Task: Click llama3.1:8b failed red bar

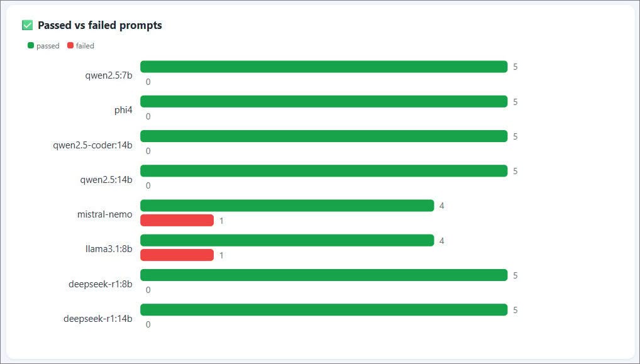Action: point(177,255)
